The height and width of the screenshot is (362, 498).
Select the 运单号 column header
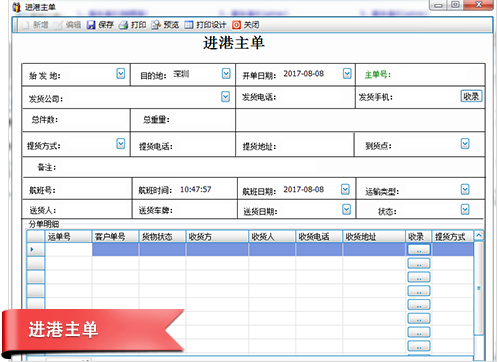[68, 236]
